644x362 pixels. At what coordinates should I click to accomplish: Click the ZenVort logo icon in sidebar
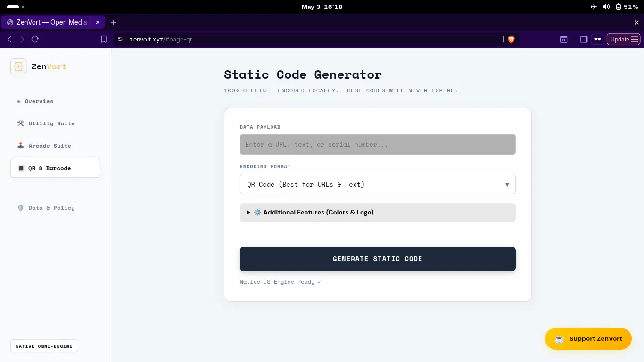click(18, 66)
